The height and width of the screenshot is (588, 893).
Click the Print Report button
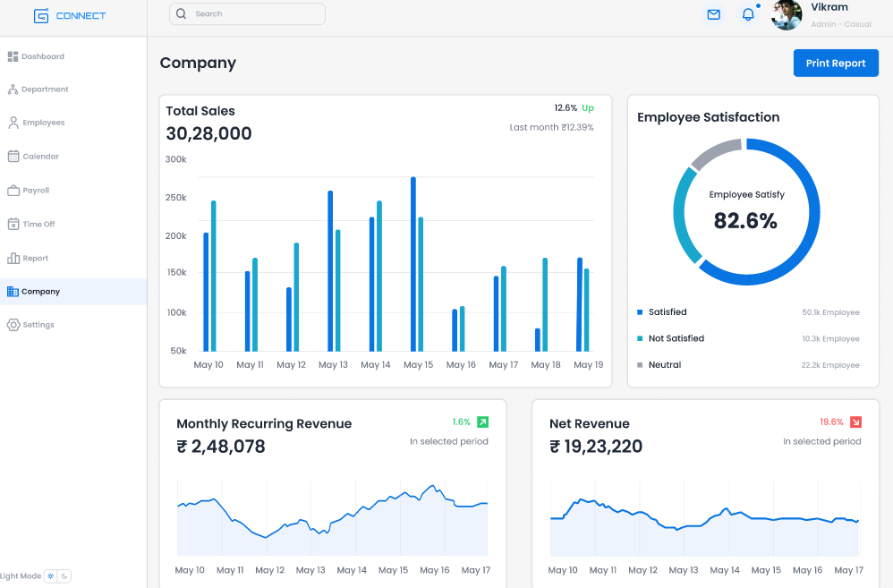click(835, 63)
